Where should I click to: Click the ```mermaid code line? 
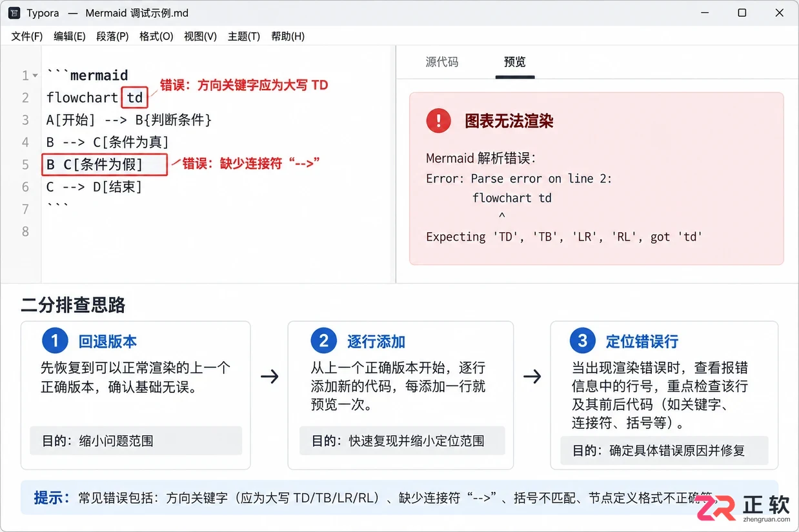click(x=88, y=75)
